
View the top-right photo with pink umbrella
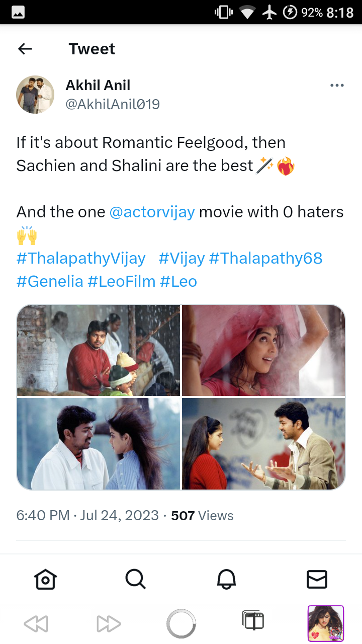click(x=263, y=350)
